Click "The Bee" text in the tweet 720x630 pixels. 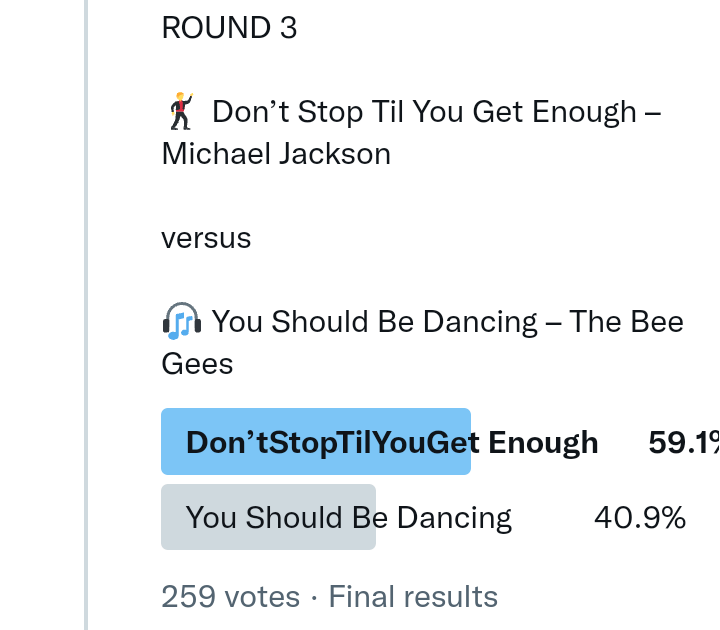(627, 322)
